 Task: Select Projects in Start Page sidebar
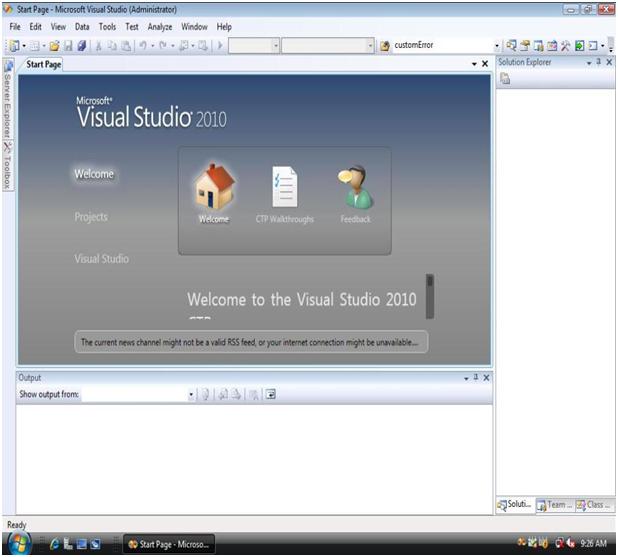pyautogui.click(x=91, y=217)
